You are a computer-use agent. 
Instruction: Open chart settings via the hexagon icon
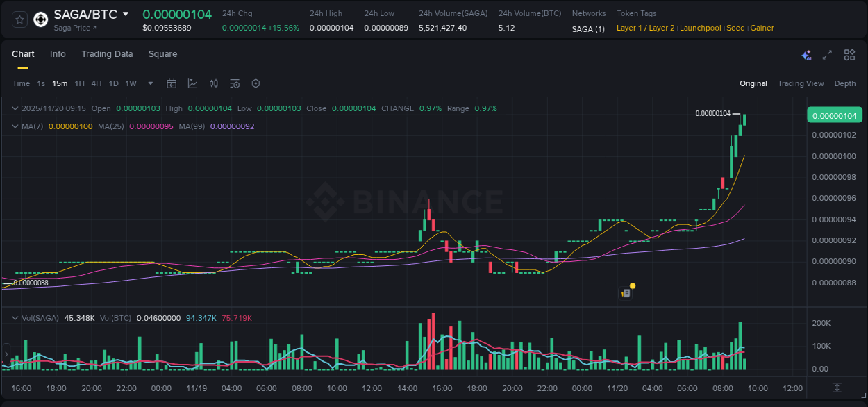tap(256, 83)
